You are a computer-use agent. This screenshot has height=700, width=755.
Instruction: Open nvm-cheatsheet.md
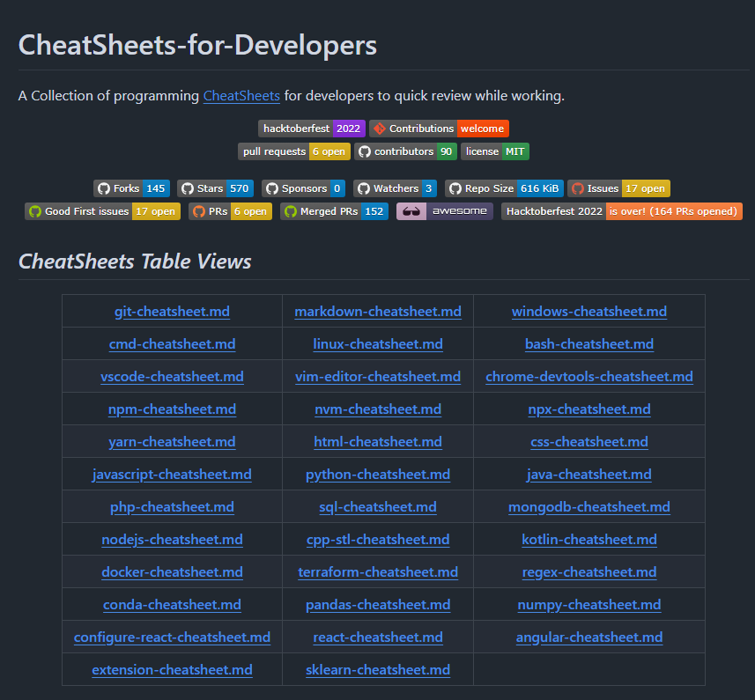click(378, 409)
